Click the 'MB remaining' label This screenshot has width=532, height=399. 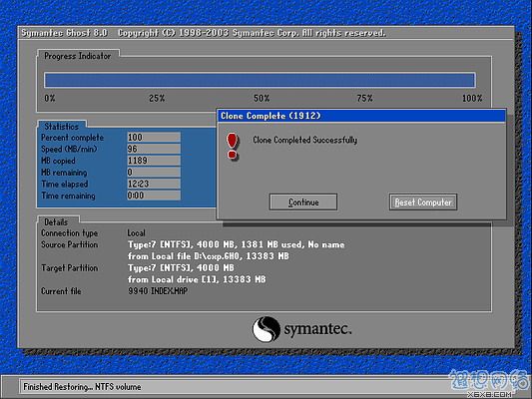(64, 173)
